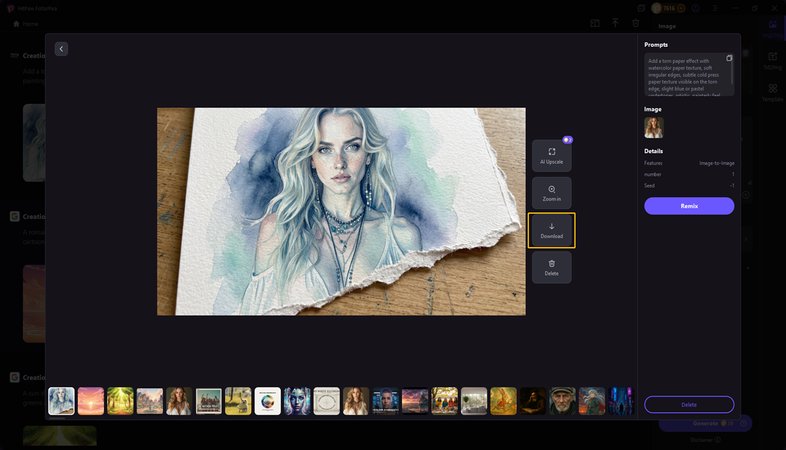Viewport: 786px width, 450px height.
Task: Open the source image thumbnail under Image
Action: [x=654, y=128]
